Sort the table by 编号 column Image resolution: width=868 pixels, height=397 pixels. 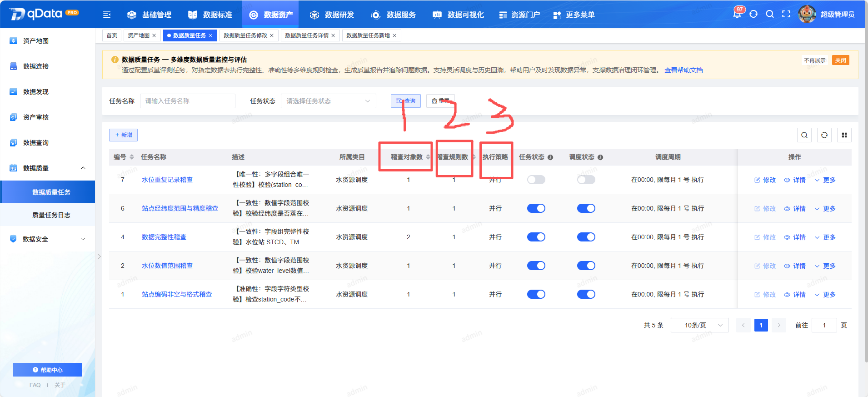pyautogui.click(x=132, y=157)
